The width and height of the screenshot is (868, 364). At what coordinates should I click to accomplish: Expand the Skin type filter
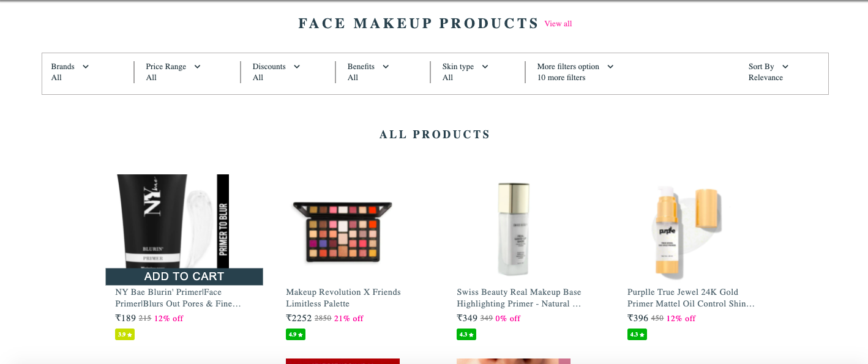465,72
